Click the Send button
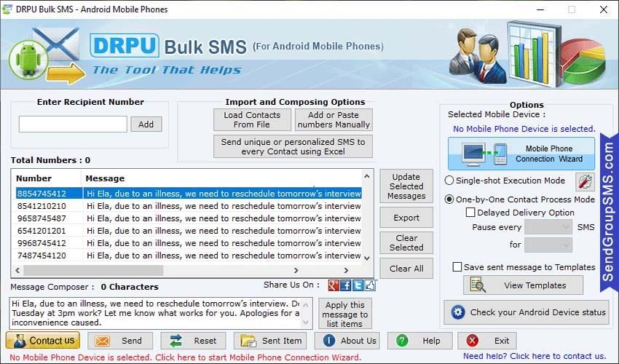The height and width of the screenshot is (364, 619). tap(120, 341)
